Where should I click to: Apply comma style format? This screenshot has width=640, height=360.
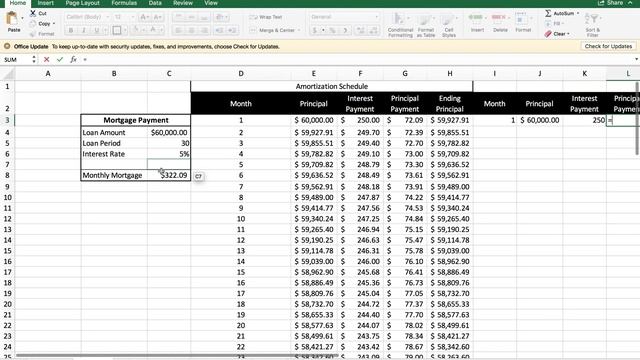click(x=345, y=30)
